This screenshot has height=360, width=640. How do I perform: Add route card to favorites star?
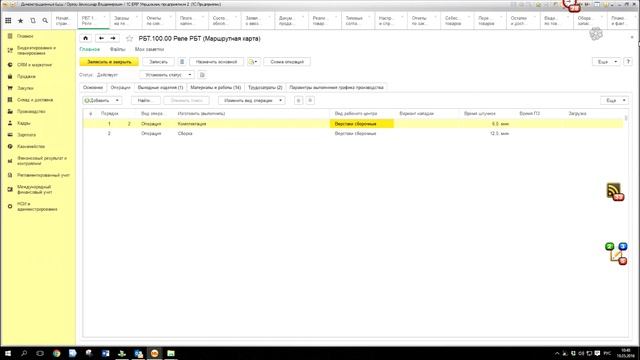(129, 39)
